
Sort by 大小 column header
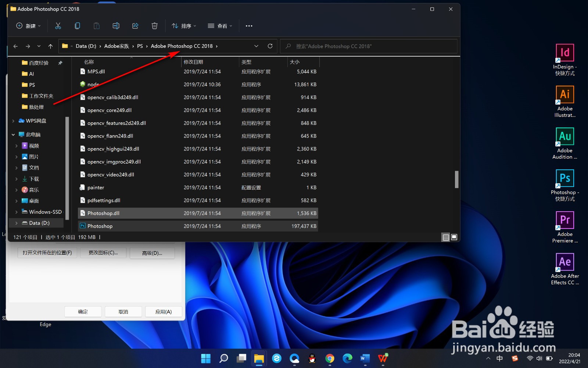coord(295,62)
